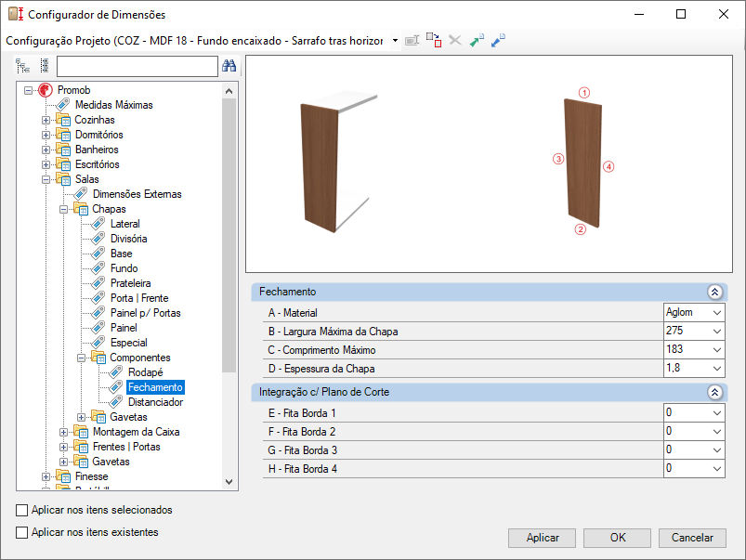Open the A - Material dropdown
The height and width of the screenshot is (560, 746).
[x=717, y=313]
